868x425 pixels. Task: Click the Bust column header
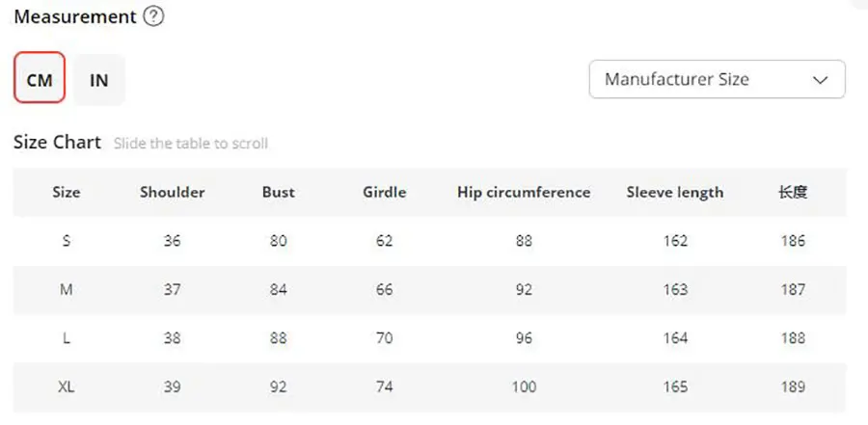click(x=278, y=192)
